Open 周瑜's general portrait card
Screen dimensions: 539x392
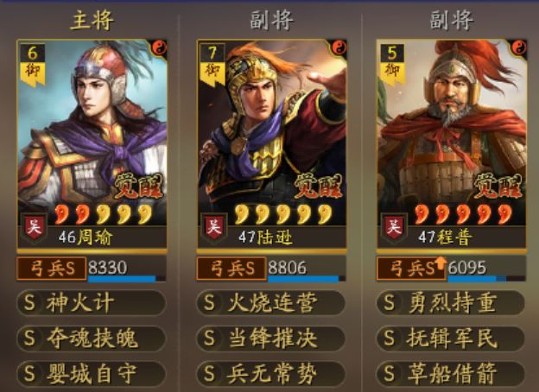[x=92, y=144]
